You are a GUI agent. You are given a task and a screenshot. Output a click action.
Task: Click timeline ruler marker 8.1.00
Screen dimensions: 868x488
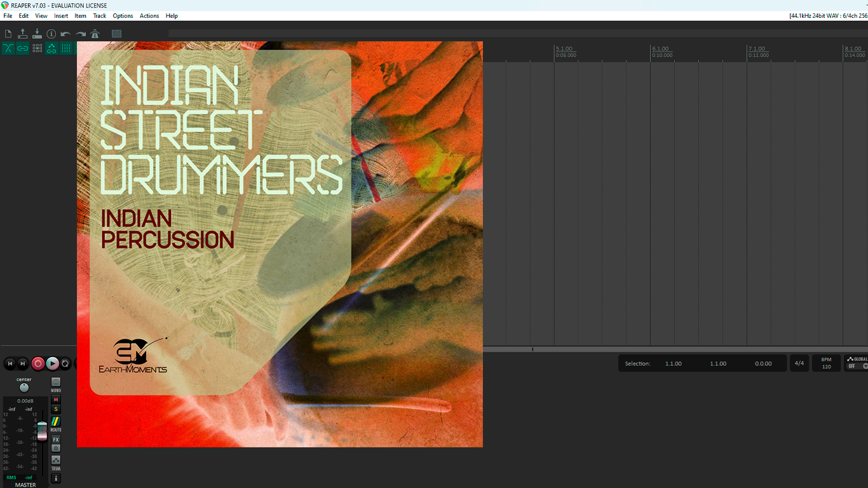click(x=853, y=49)
